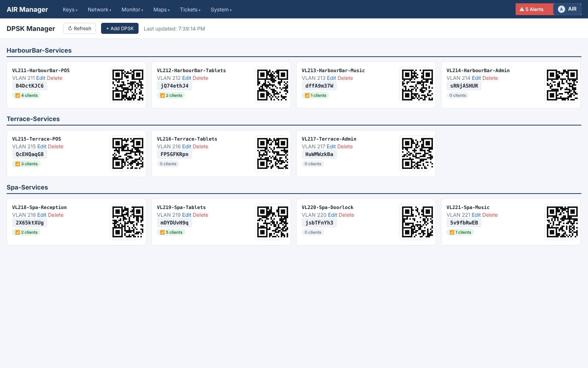Click the Spa-Services group heading
Screen dimensions: 588x368
(x=27, y=187)
